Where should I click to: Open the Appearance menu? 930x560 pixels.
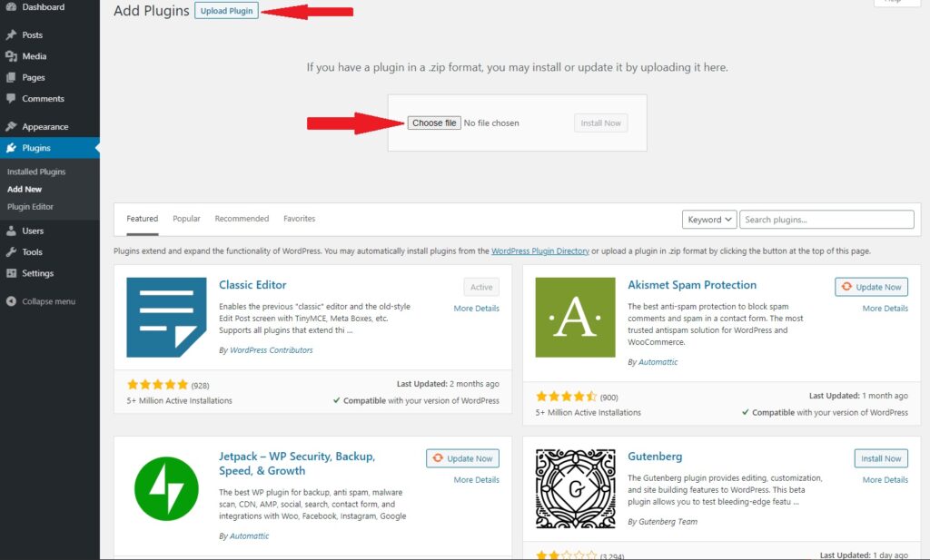point(45,126)
